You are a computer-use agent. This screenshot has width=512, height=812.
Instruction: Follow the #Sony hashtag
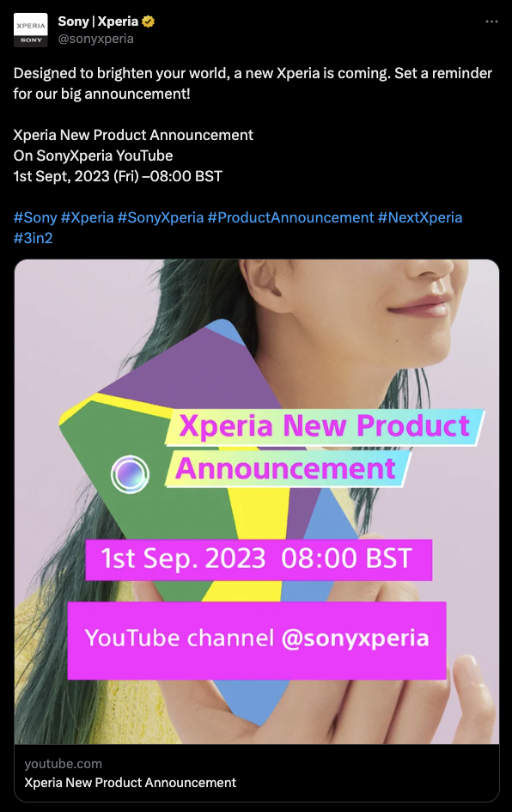point(35,217)
